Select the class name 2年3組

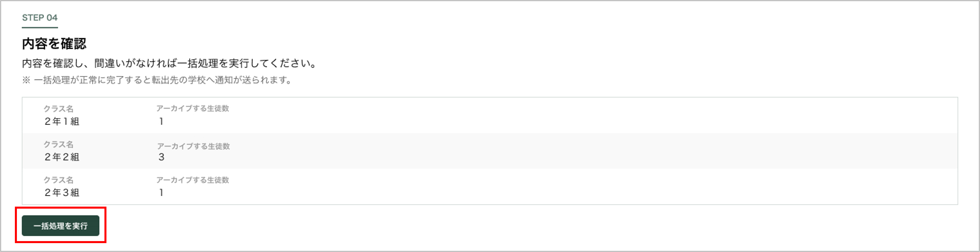[x=62, y=193]
